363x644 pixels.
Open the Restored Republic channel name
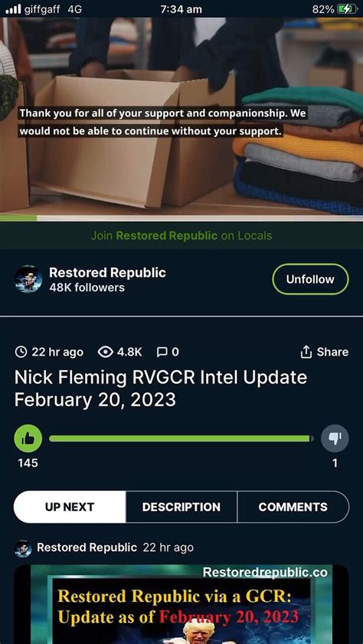click(x=108, y=273)
